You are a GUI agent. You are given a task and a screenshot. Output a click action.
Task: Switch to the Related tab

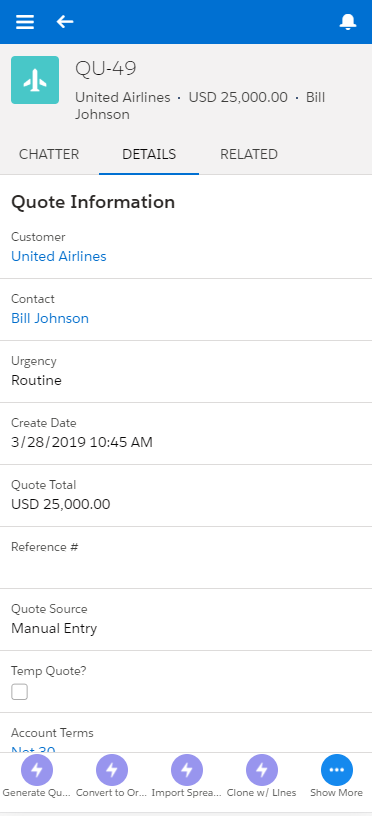(x=249, y=155)
